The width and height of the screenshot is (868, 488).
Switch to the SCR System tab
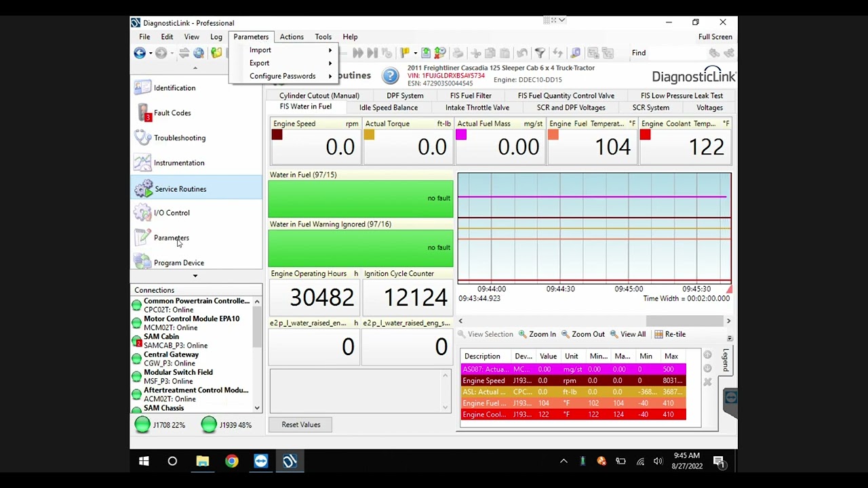pos(650,108)
